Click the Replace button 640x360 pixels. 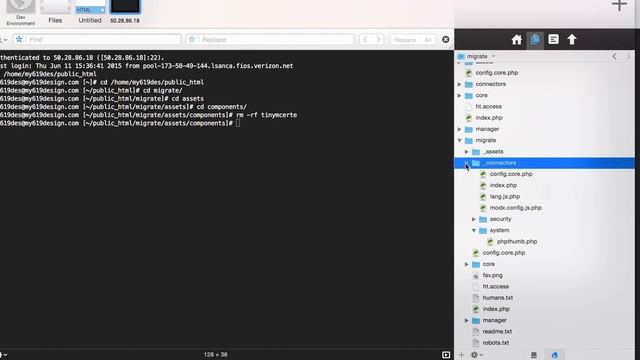[x=405, y=40]
